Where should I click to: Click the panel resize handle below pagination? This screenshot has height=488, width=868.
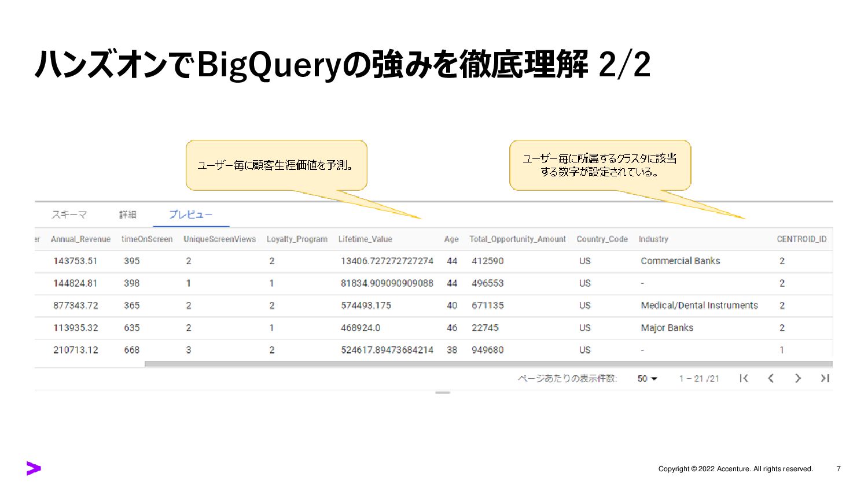(443, 393)
